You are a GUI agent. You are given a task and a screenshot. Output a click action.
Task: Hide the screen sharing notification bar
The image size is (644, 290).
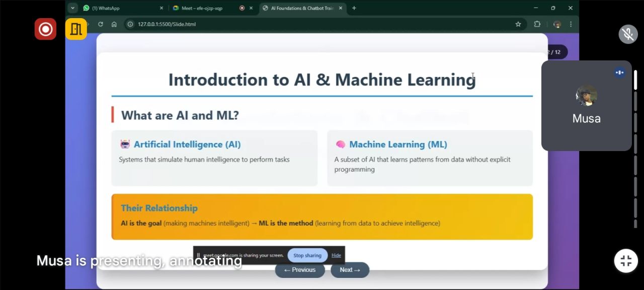click(x=336, y=255)
